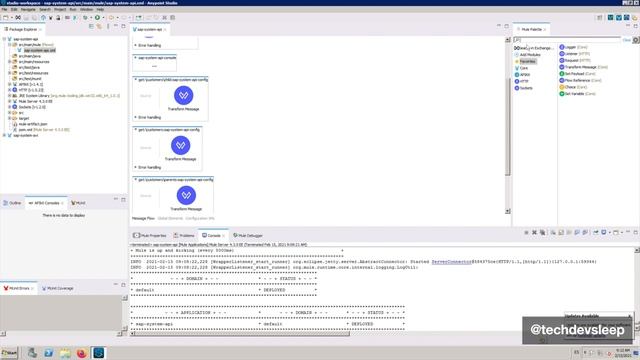Image resolution: width=640 pixels, height=360 pixels.
Task: Click Search in Exchange in palette
Action: tap(533, 48)
